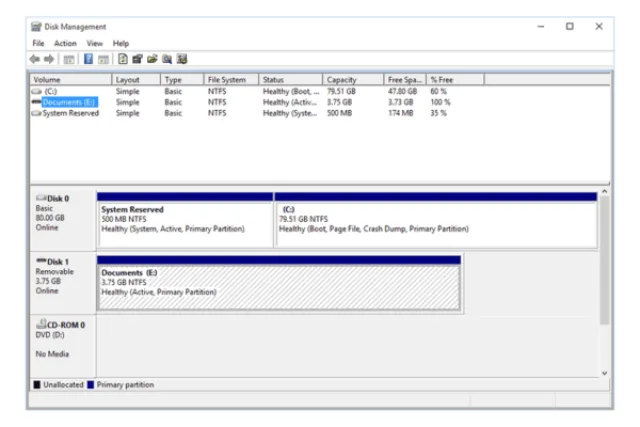Click the removable drive icon beside Documents (E:)
The image size is (640, 427).
[x=37, y=102]
